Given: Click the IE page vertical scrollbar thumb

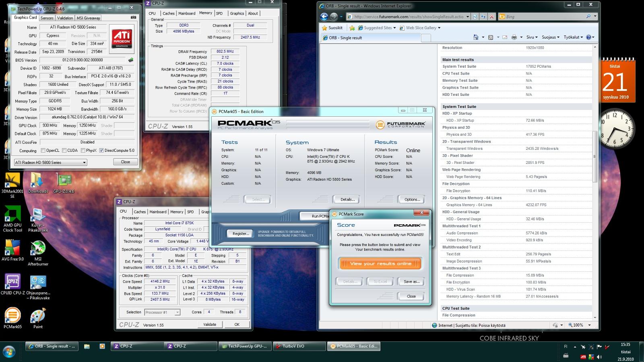Looking at the screenshot, I should [x=595, y=157].
